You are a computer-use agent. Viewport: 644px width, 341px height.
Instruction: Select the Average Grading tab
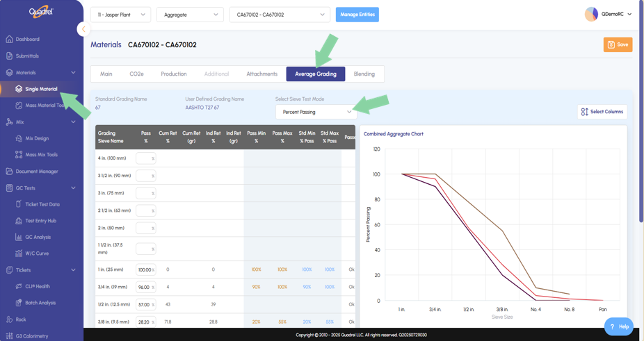316,74
